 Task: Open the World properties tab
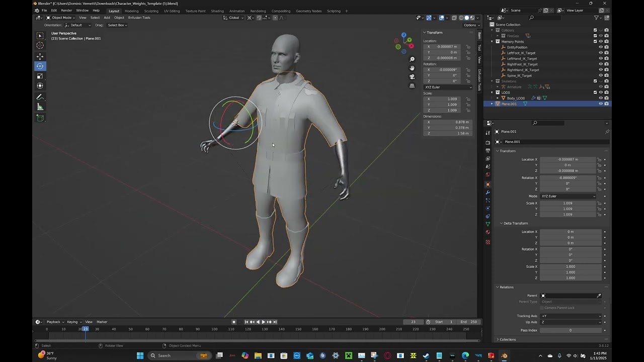488,174
